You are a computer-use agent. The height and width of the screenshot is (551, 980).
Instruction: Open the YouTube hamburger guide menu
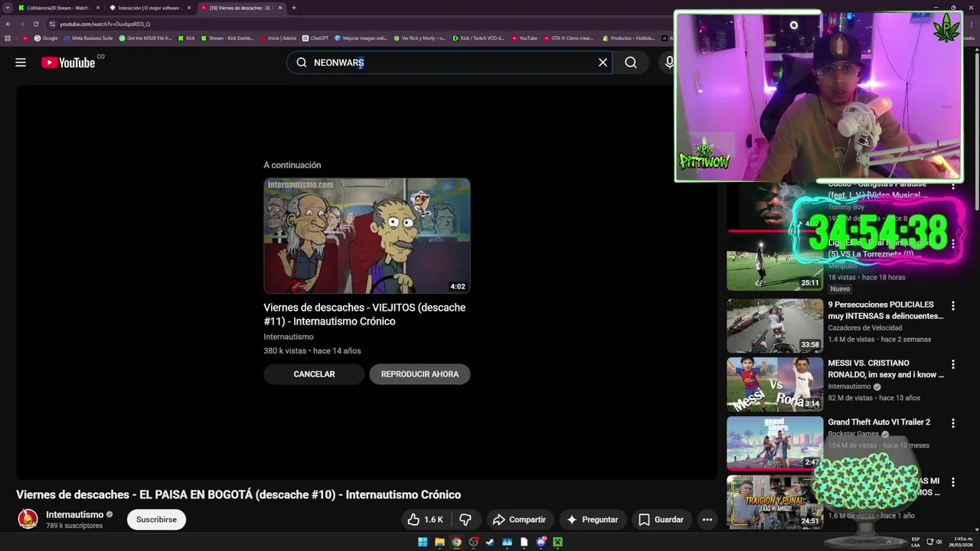click(21, 63)
